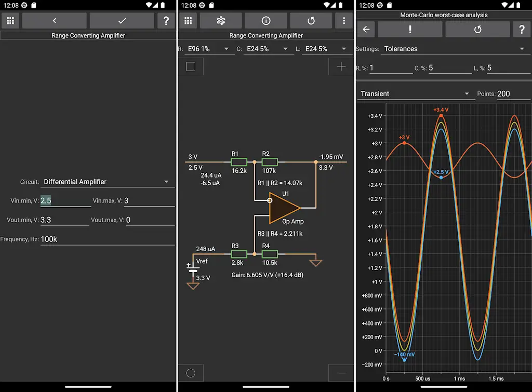Tap the zoom-out minus button on the schematic
Screen dimensions: 532x392
click(x=341, y=373)
